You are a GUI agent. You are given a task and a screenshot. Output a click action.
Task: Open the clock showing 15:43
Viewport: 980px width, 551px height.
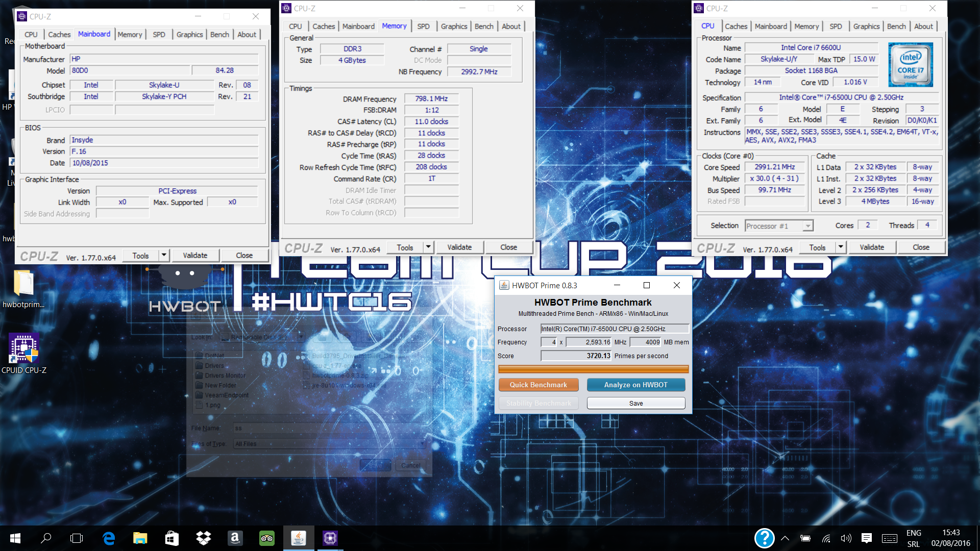click(x=951, y=533)
